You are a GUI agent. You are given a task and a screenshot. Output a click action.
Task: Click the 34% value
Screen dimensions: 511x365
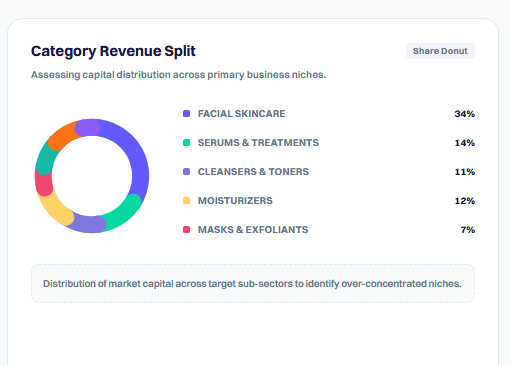point(465,114)
